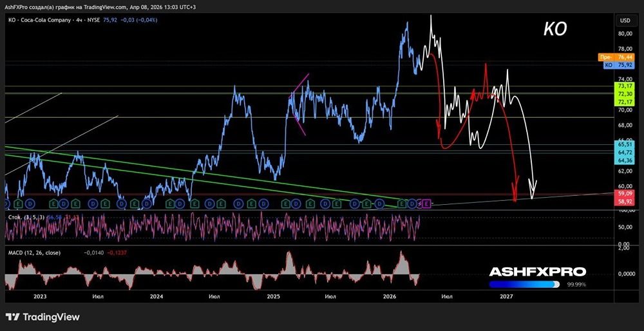Open the TradingView logo link

(43, 317)
